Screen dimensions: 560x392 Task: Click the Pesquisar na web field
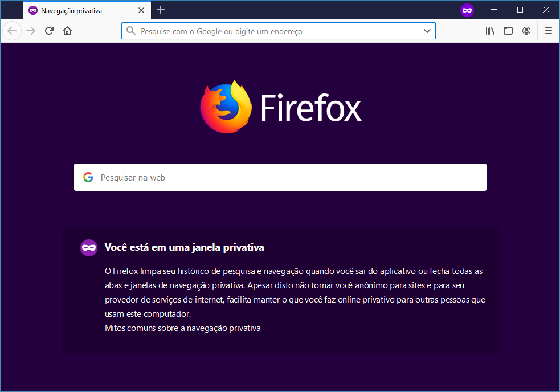click(280, 177)
